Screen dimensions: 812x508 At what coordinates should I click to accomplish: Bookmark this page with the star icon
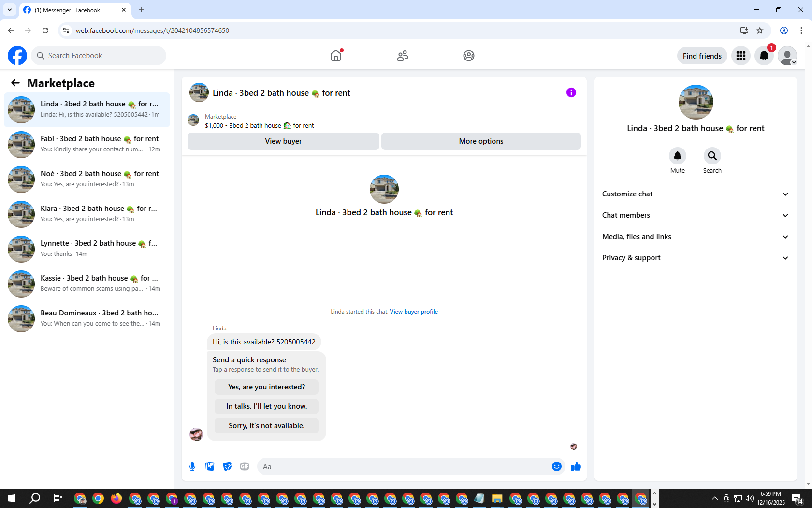tap(760, 30)
